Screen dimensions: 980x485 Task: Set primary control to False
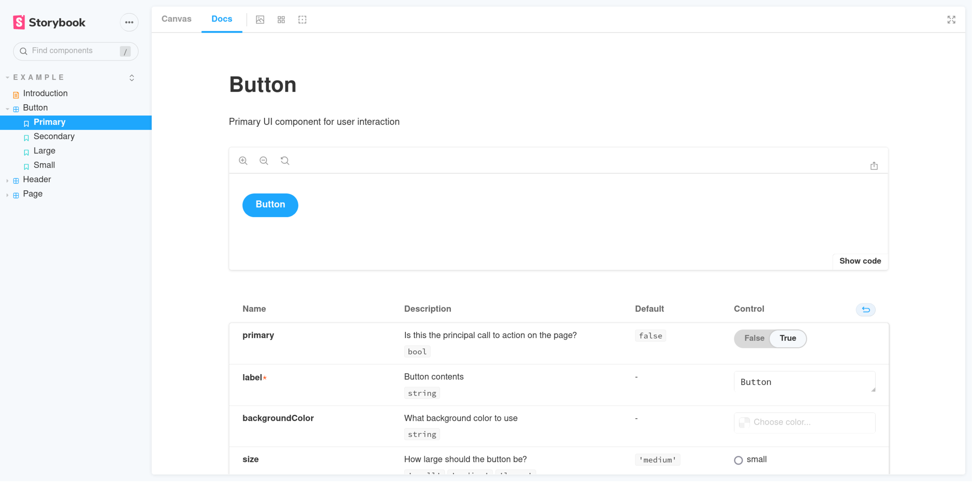[754, 338]
